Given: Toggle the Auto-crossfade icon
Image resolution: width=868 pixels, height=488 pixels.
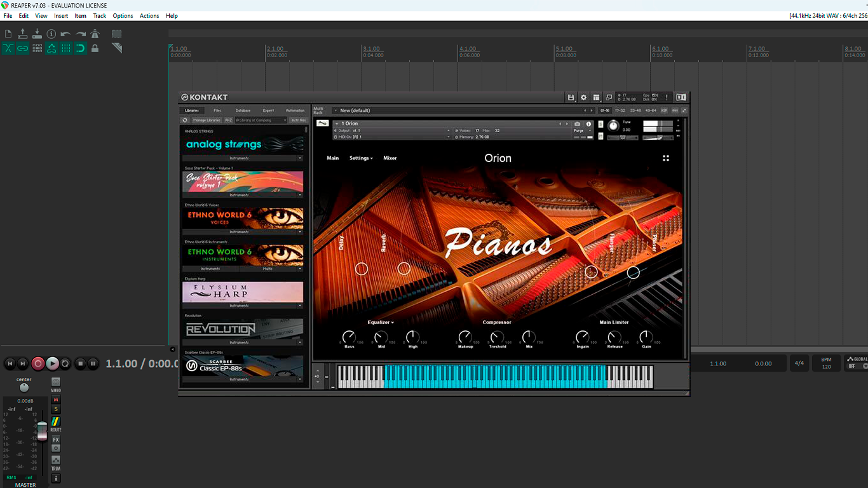Looking at the screenshot, I should pyautogui.click(x=8, y=48).
